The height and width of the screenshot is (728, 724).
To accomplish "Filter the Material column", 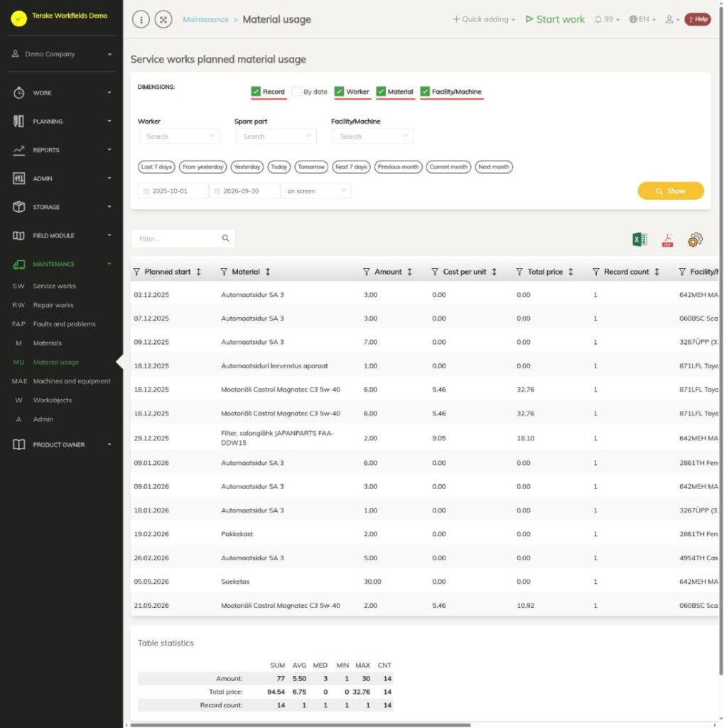I will [x=224, y=272].
